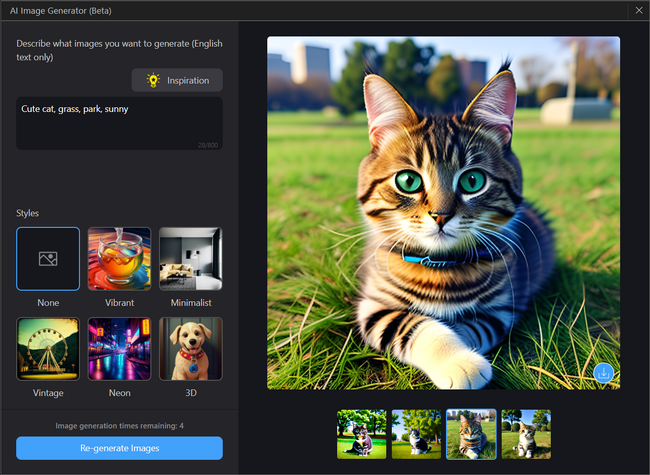The width and height of the screenshot is (650, 475).
Task: Click the image generation times remaining text
Action: coord(119,425)
